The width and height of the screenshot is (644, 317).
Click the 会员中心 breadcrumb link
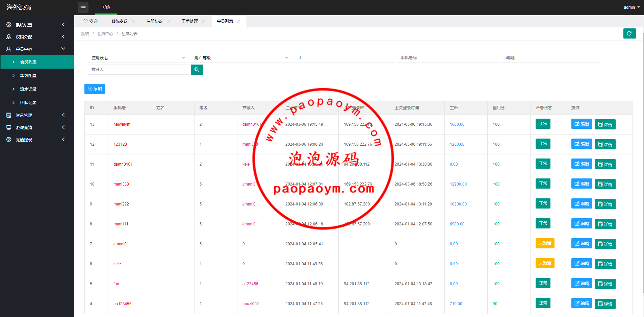[x=105, y=34]
